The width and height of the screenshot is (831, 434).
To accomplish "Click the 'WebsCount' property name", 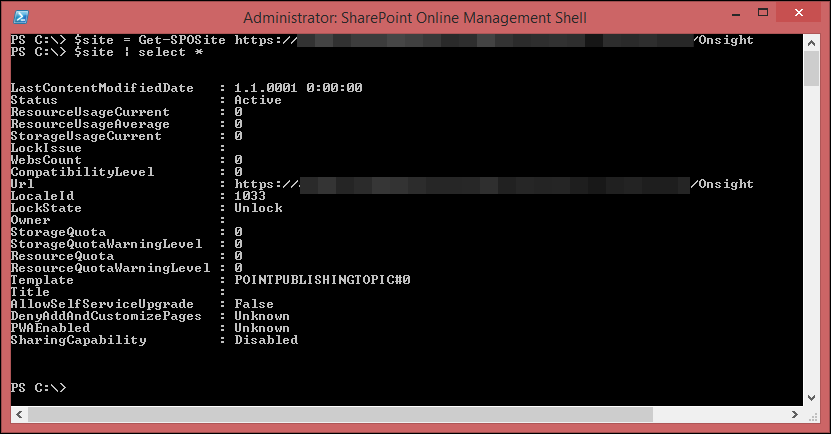I will click(46, 160).
